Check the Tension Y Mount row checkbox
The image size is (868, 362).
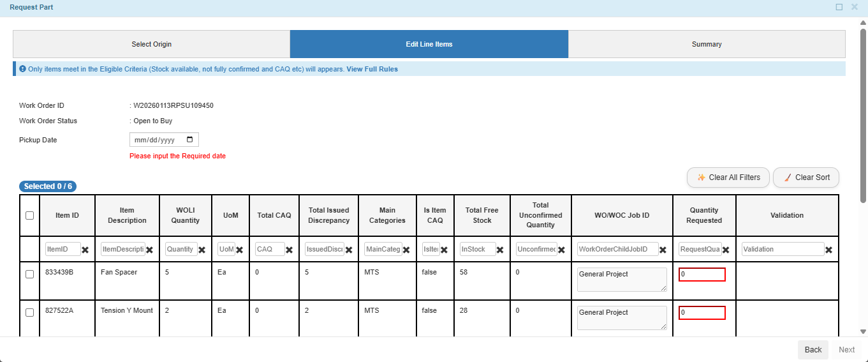tap(29, 313)
